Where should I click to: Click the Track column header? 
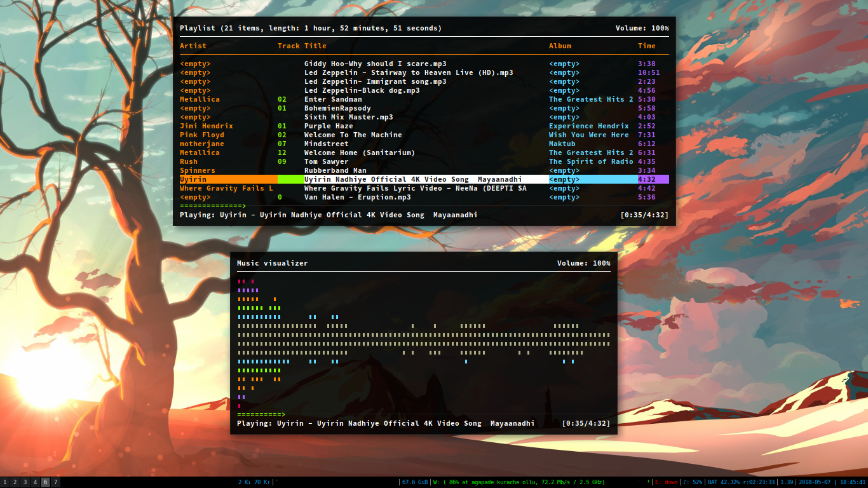click(288, 46)
